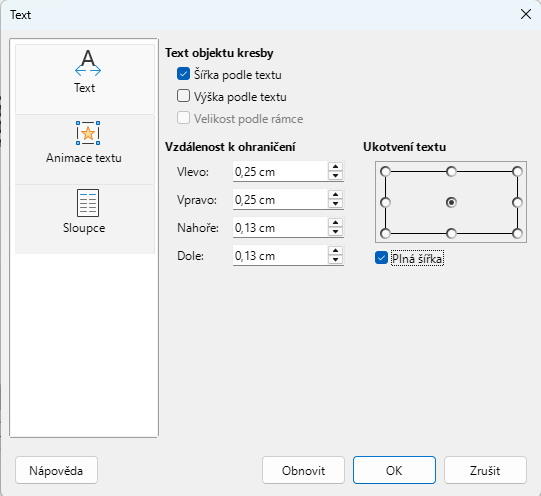Increase the Vlevo spacing value

(x=335, y=167)
